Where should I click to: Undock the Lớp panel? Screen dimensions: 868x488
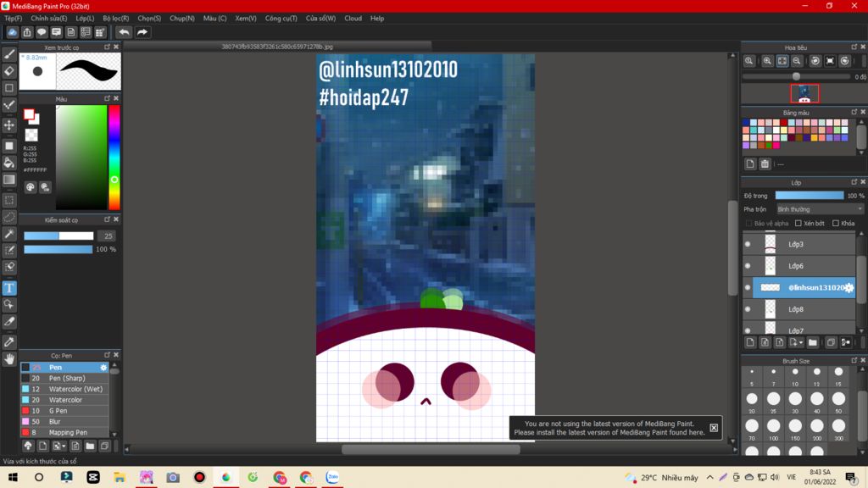point(854,182)
